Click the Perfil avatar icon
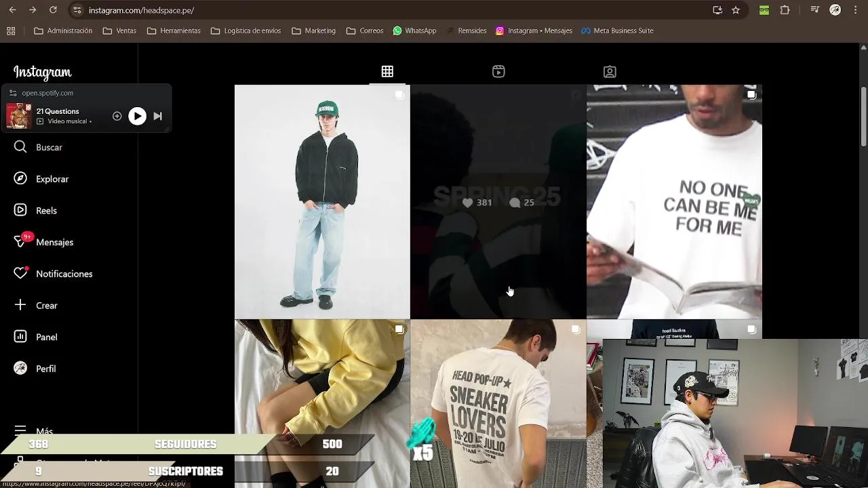This screenshot has width=868, height=488. pyautogui.click(x=20, y=369)
